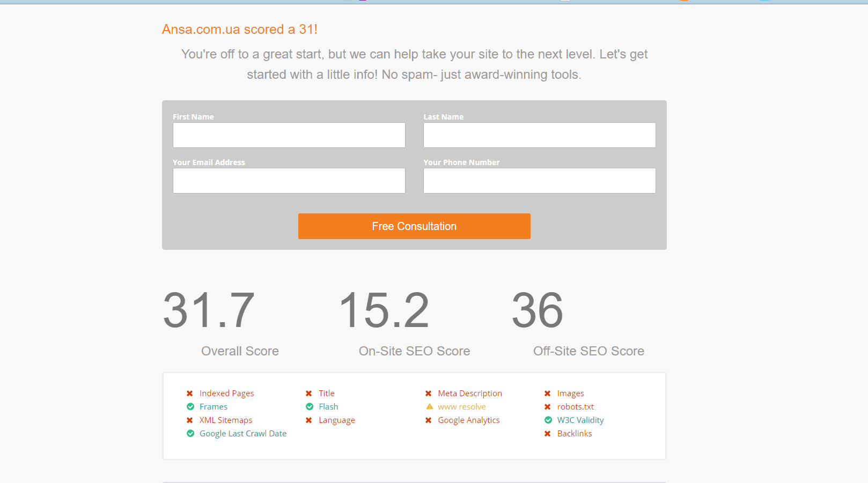Open the Meta Description result link
Image resolution: width=868 pixels, height=483 pixels.
(470, 393)
